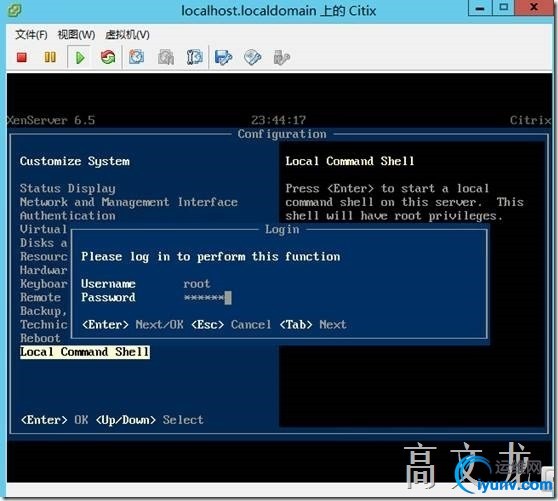558x501 pixels.
Task: Click the green Power On play icon
Action: point(80,57)
